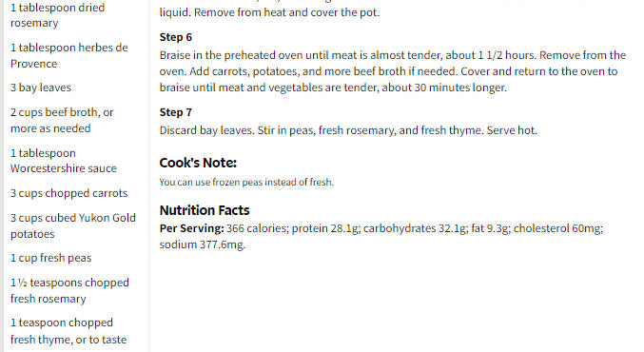Click the Discard bay leaves instruction text
This screenshot has width=644, height=352.
pyautogui.click(x=348, y=130)
